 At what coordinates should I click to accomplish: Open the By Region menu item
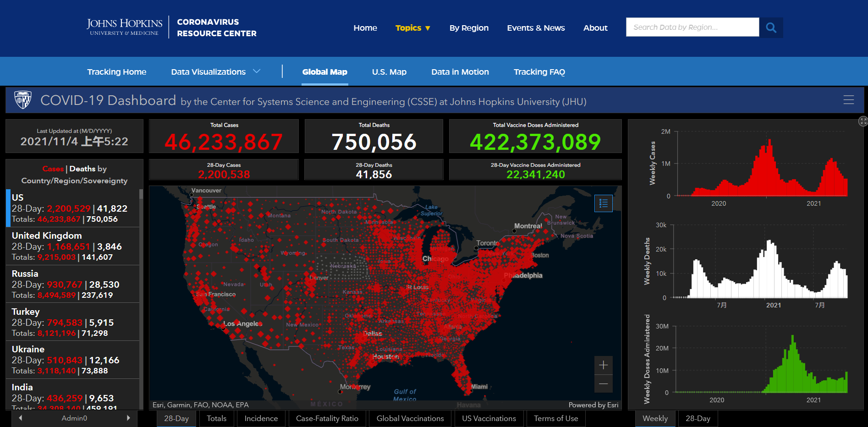tap(469, 28)
